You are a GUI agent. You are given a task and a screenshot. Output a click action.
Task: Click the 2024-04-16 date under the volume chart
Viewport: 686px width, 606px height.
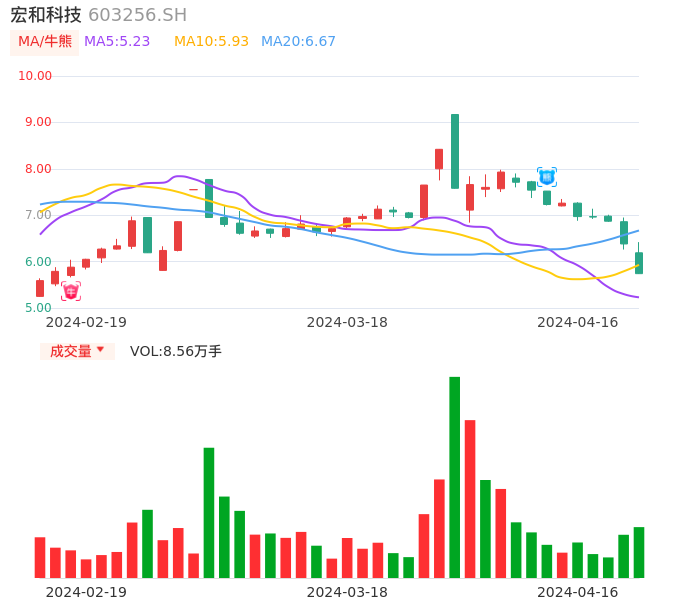click(578, 592)
